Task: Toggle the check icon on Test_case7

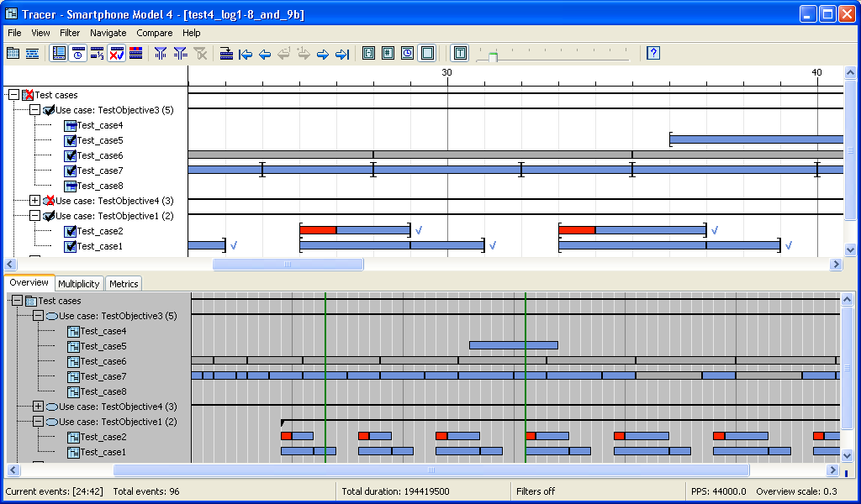Action: (71, 171)
